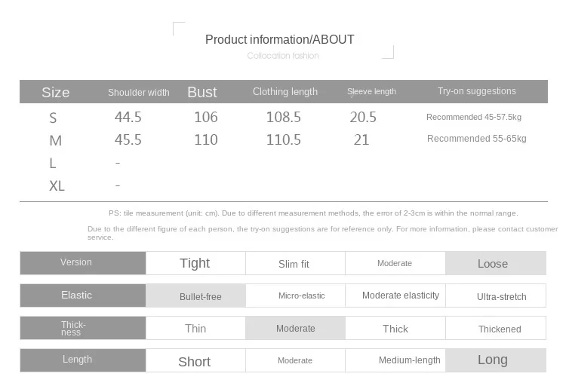
Task: Click the Recommended 45-57.5kg text
Action: [x=474, y=117]
